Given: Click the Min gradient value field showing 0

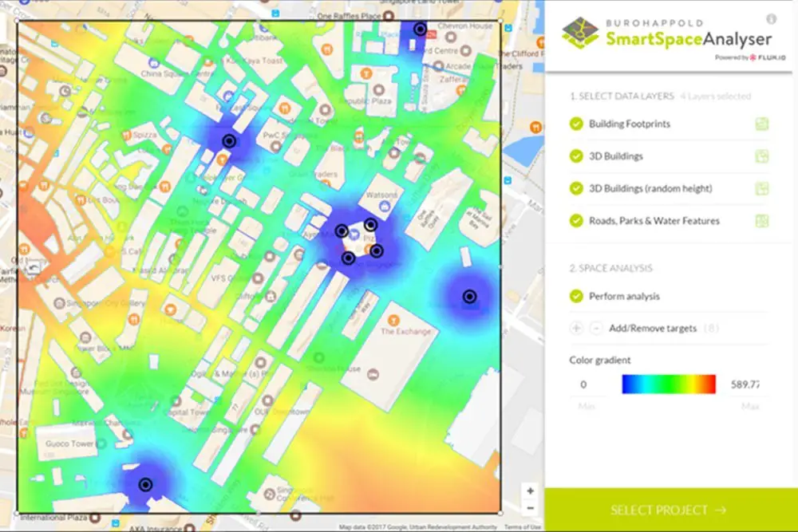Looking at the screenshot, I should click(x=583, y=384).
